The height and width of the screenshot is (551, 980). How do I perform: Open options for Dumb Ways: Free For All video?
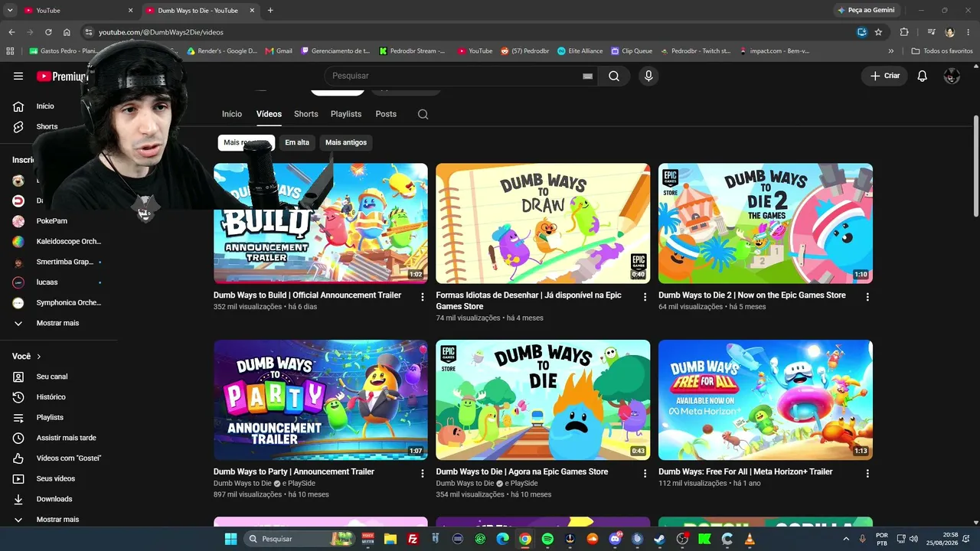click(867, 474)
